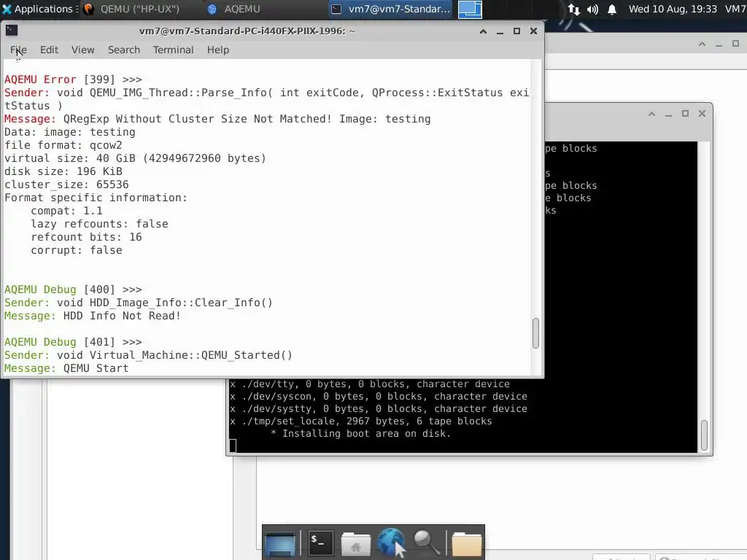The width and height of the screenshot is (747, 560).
Task: Click "Message: QRegExp Without Cluster Size" line
Action: pos(217,119)
